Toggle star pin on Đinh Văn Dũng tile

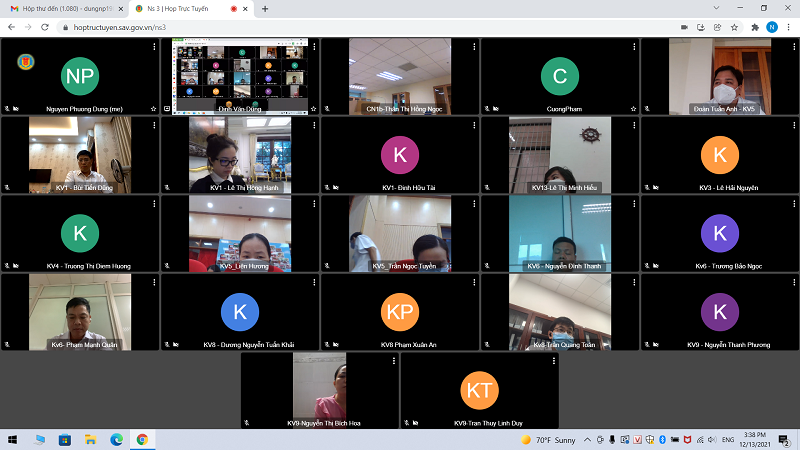pos(313,109)
